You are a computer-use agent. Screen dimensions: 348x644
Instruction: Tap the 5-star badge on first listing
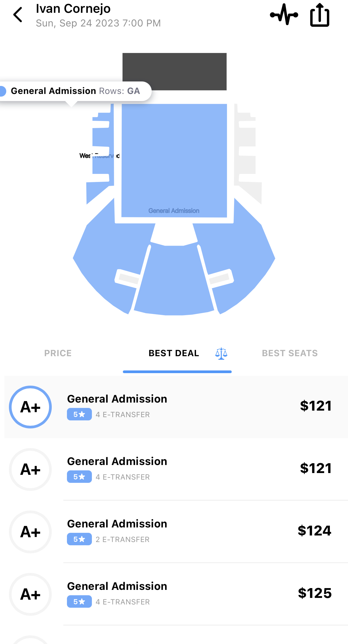[x=79, y=414]
